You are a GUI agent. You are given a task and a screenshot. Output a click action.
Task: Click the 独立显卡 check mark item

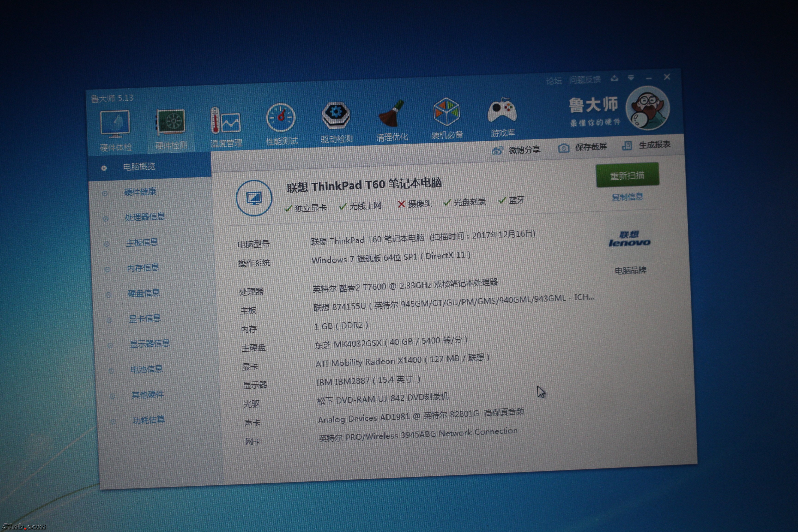[x=306, y=208]
